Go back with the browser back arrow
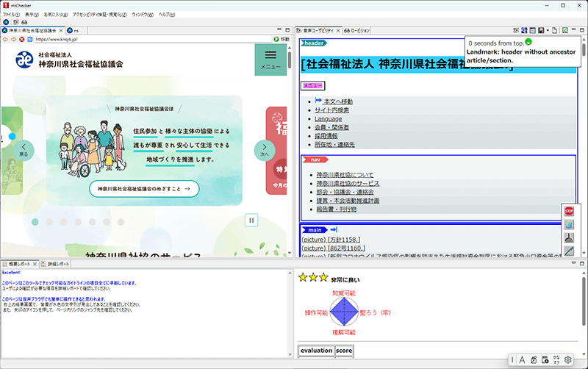 [x=5, y=40]
